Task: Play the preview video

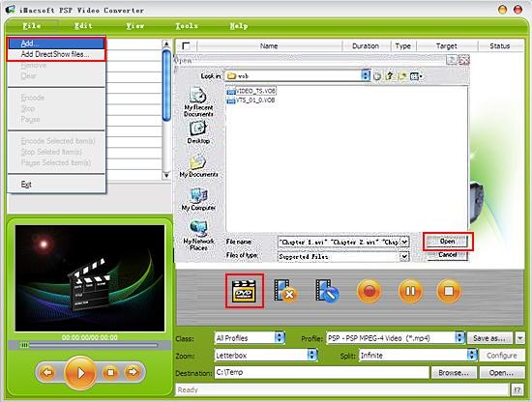Action: tap(80, 373)
